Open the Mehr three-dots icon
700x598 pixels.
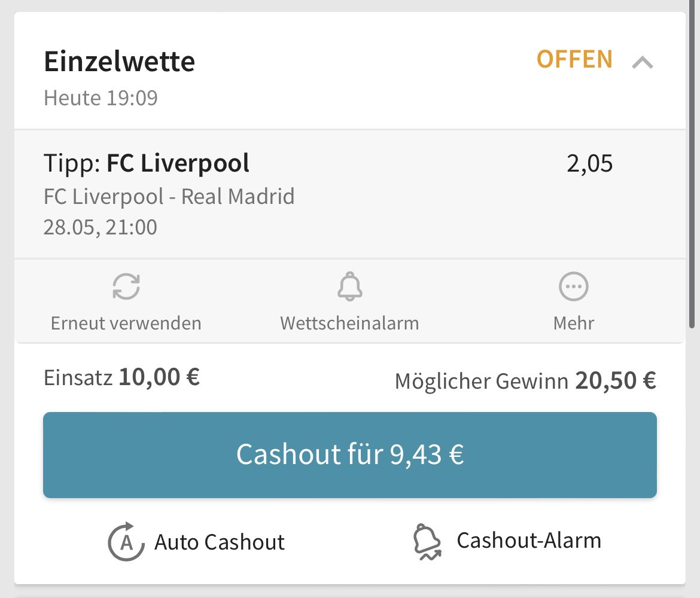[574, 286]
